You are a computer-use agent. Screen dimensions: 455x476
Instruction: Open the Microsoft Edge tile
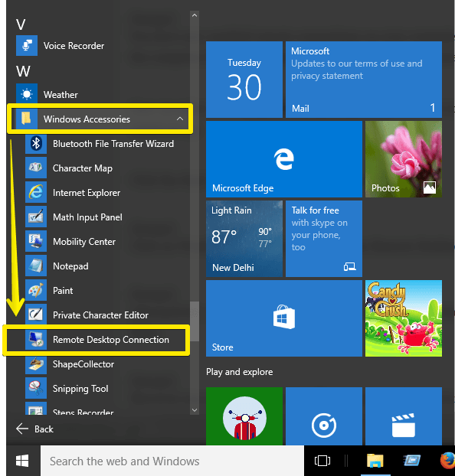pos(284,159)
